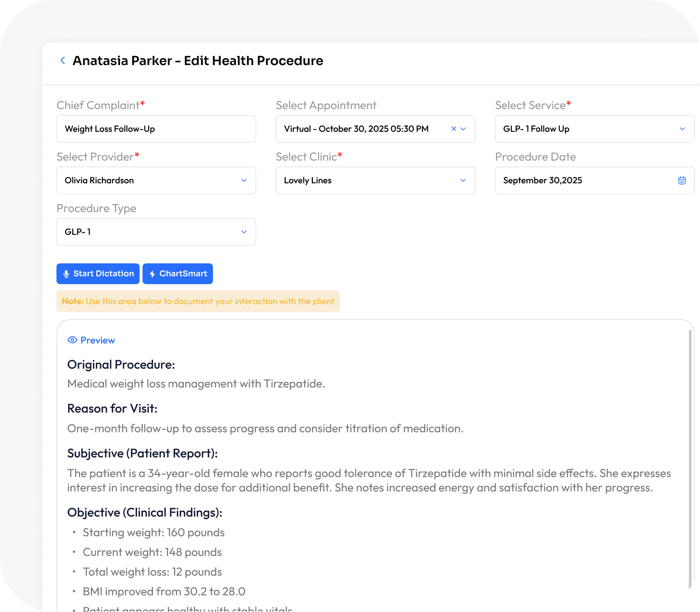Click the eye icon next to Preview
Screen dimensions: 700x612
coord(72,340)
